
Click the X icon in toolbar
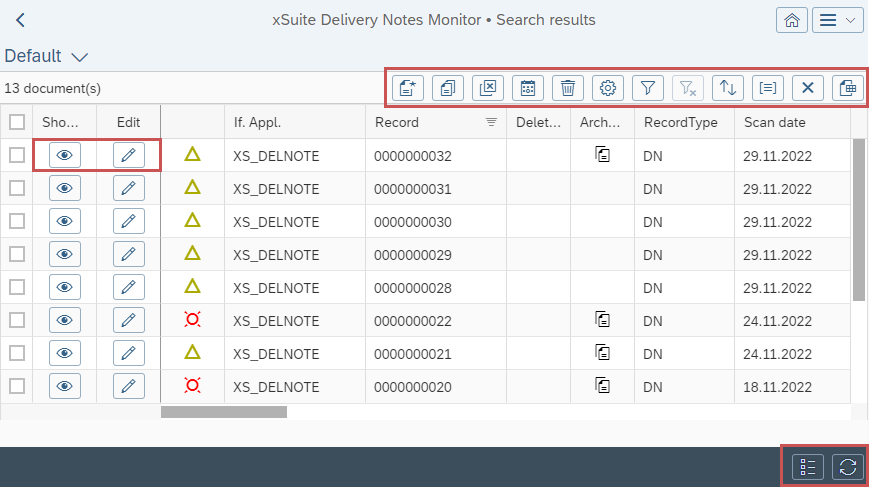[x=807, y=88]
